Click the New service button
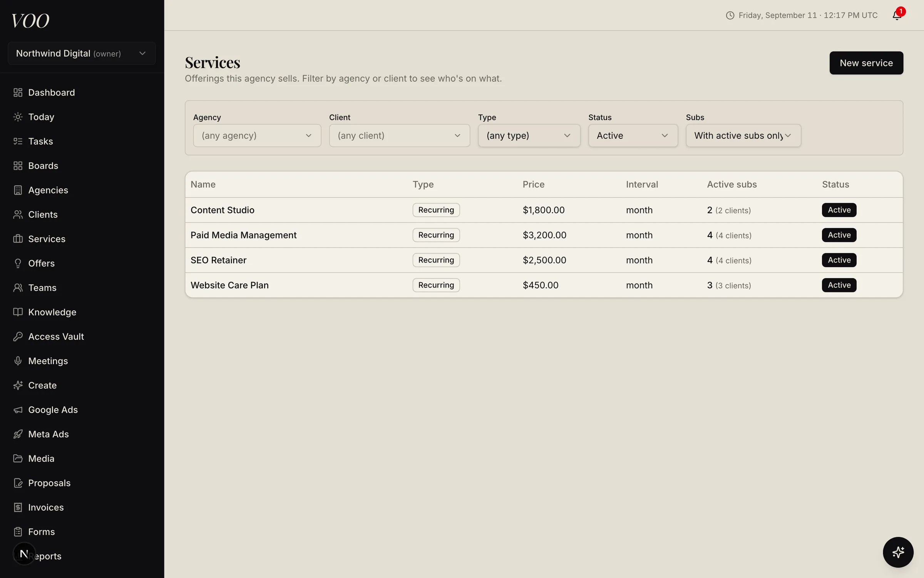The image size is (924, 578). click(866, 63)
